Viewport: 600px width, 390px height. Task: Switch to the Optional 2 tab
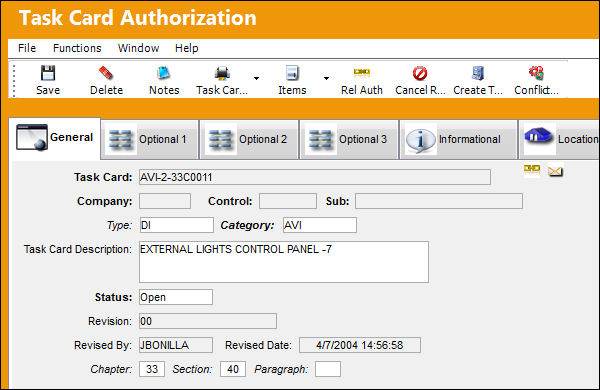pos(249,139)
